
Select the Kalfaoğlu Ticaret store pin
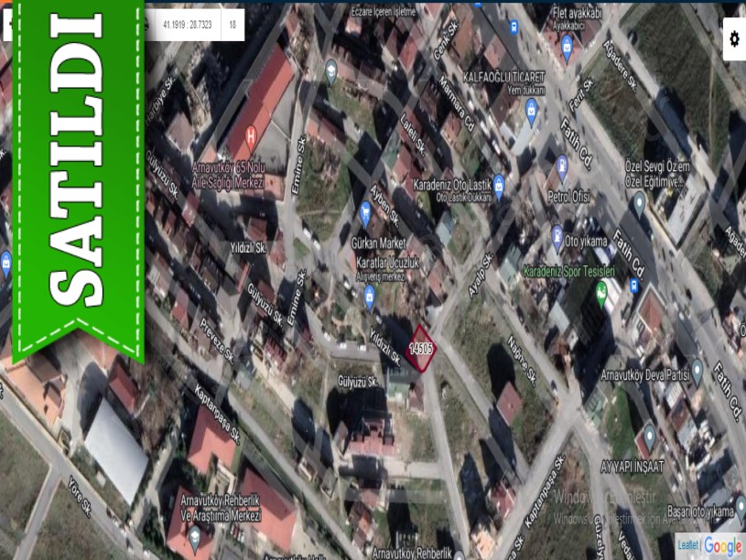[531, 111]
